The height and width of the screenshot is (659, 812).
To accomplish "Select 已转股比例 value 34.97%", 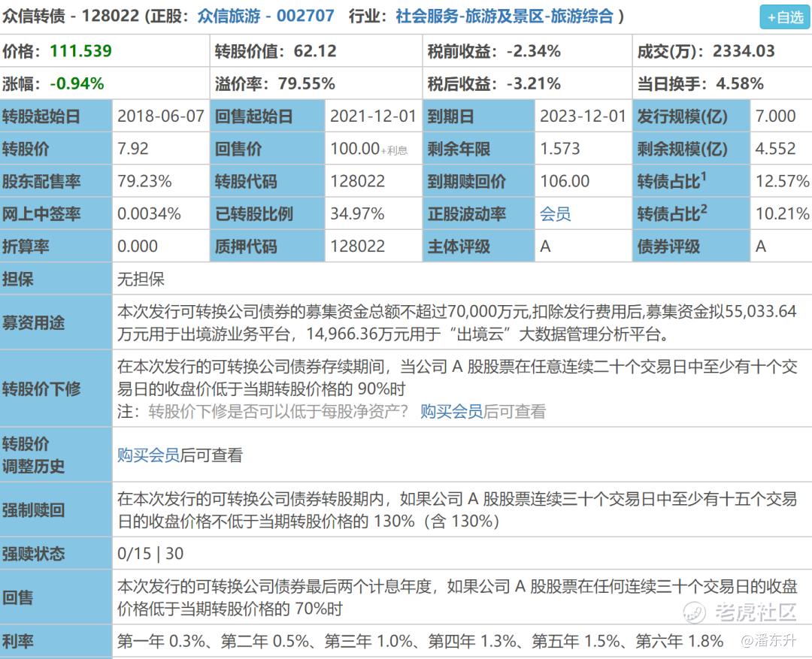I will click(x=357, y=214).
